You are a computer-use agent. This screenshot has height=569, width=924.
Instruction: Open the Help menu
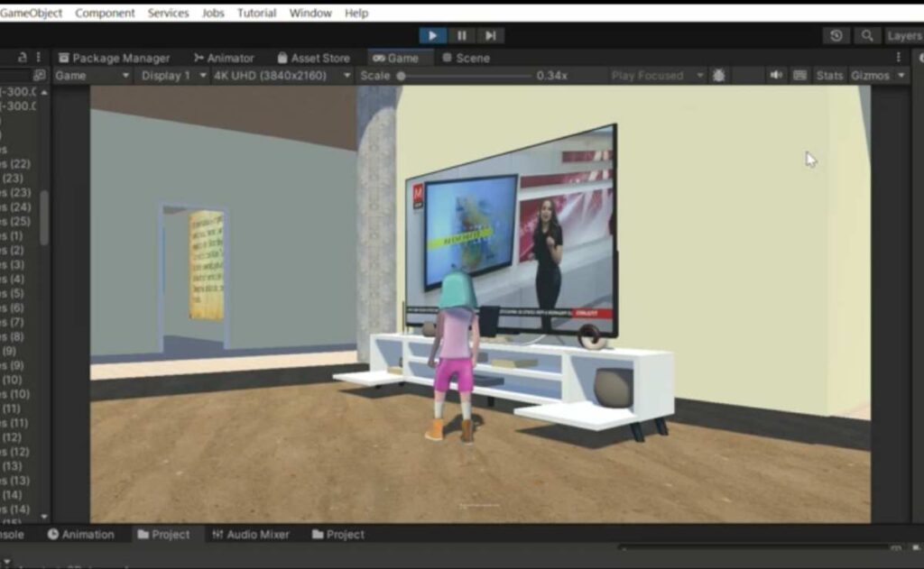(356, 13)
